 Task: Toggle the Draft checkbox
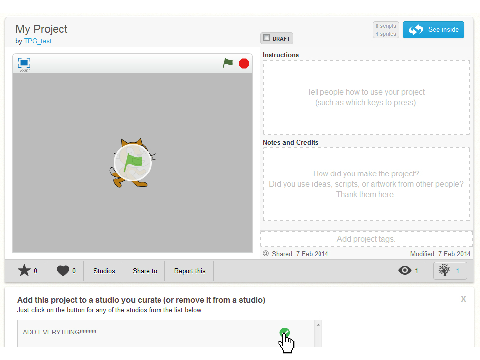click(266, 38)
